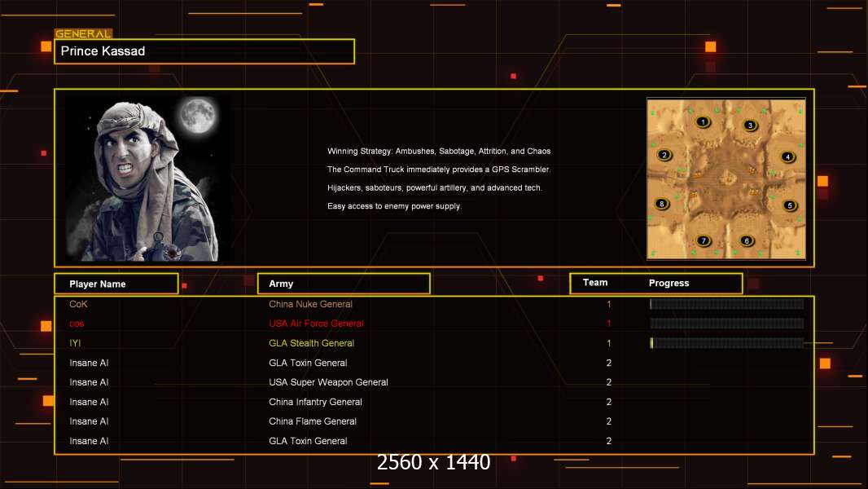Click China Infantry General army entry

(315, 402)
